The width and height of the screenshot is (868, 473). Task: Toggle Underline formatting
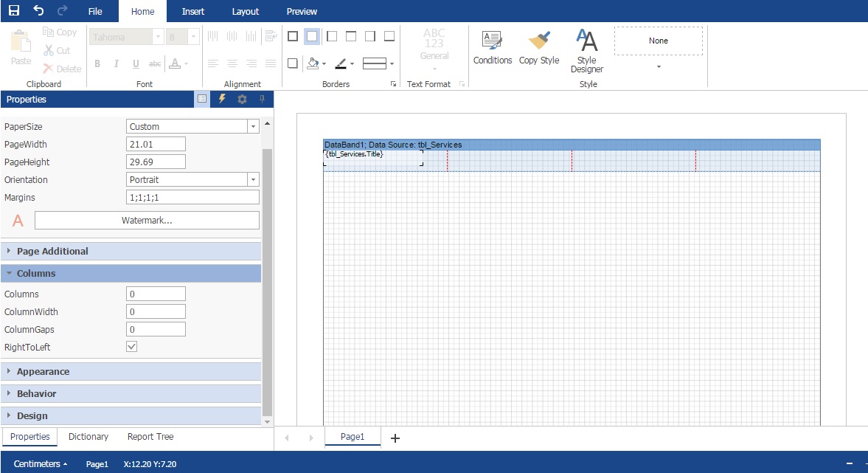tap(136, 63)
